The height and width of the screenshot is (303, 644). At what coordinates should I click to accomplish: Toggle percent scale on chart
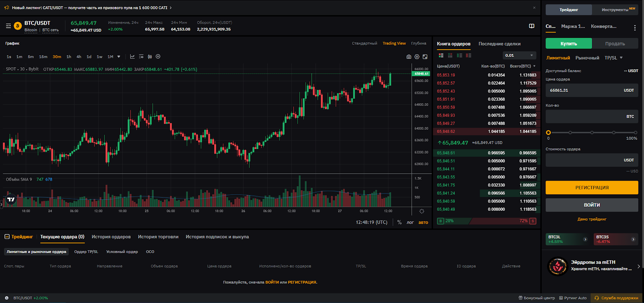point(399,222)
